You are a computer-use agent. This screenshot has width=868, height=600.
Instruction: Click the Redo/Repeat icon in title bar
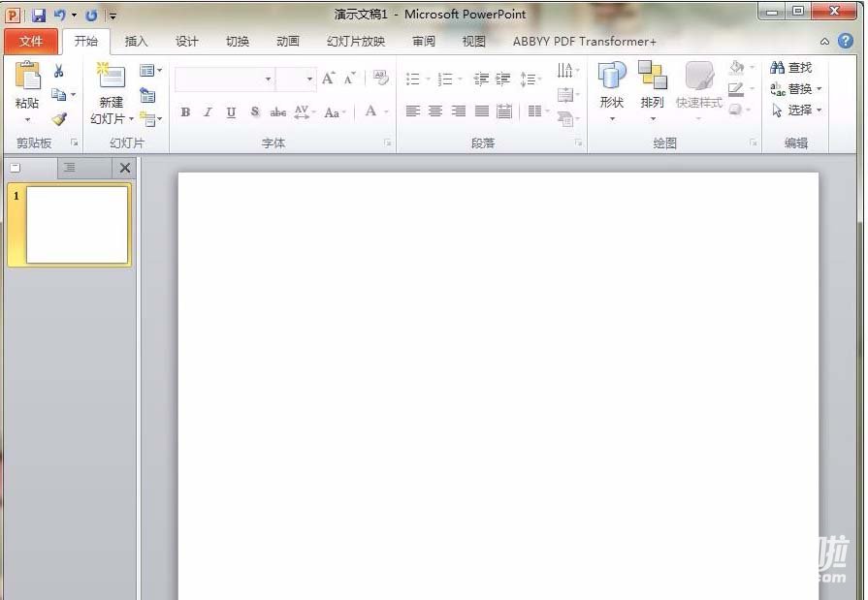click(x=92, y=15)
